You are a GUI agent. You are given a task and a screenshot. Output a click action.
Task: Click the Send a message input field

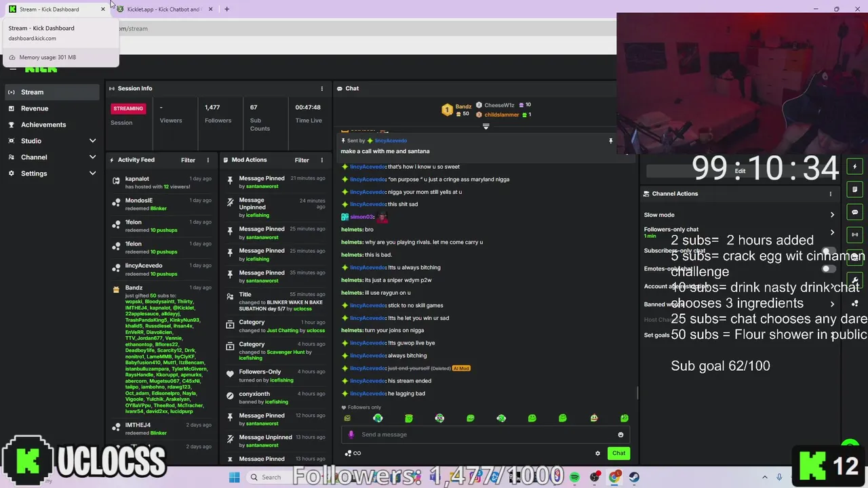(485, 434)
